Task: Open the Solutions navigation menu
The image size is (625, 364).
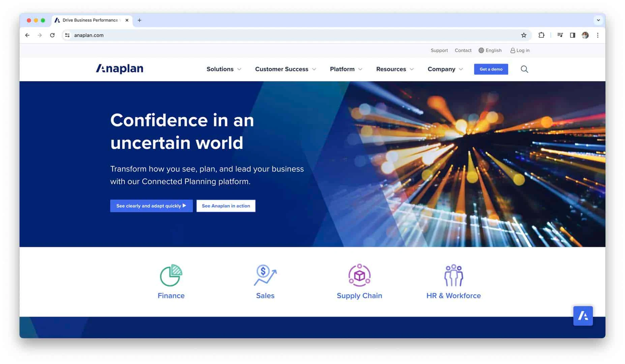Action: (x=220, y=69)
